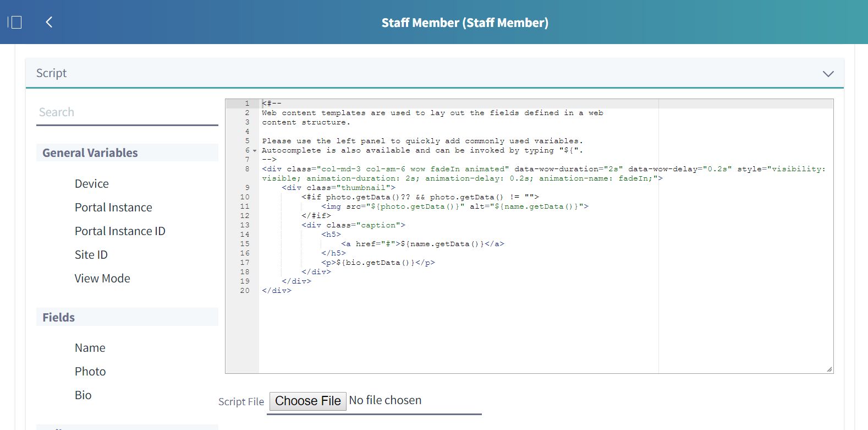
Task: Insert the Portal Instance variable
Action: (x=113, y=208)
